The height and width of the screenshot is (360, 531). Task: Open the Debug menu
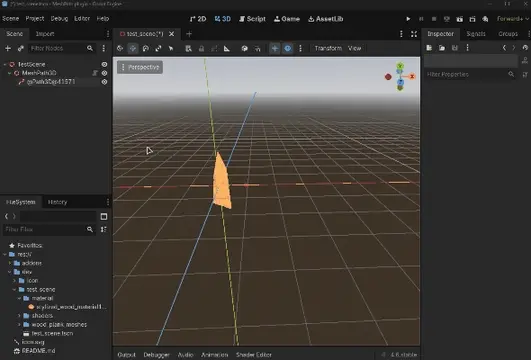[59, 19]
